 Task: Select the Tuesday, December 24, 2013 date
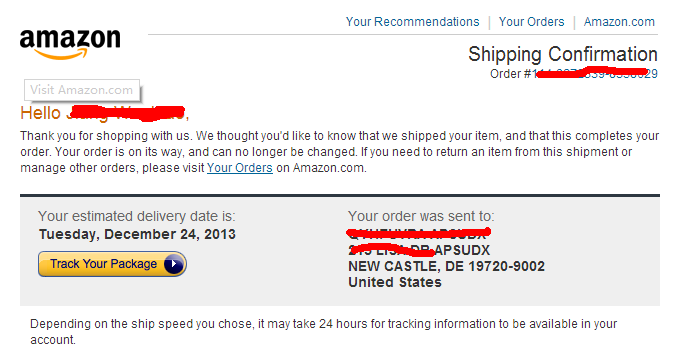coord(137,234)
